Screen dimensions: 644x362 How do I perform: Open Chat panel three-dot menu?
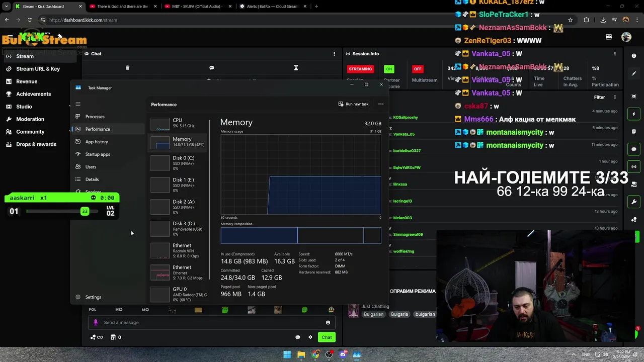click(334, 54)
